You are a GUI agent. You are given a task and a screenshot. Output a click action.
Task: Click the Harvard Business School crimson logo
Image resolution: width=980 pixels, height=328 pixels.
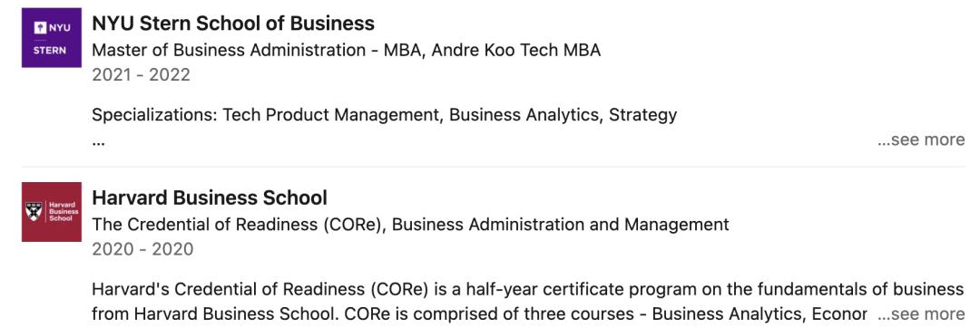[x=51, y=211]
